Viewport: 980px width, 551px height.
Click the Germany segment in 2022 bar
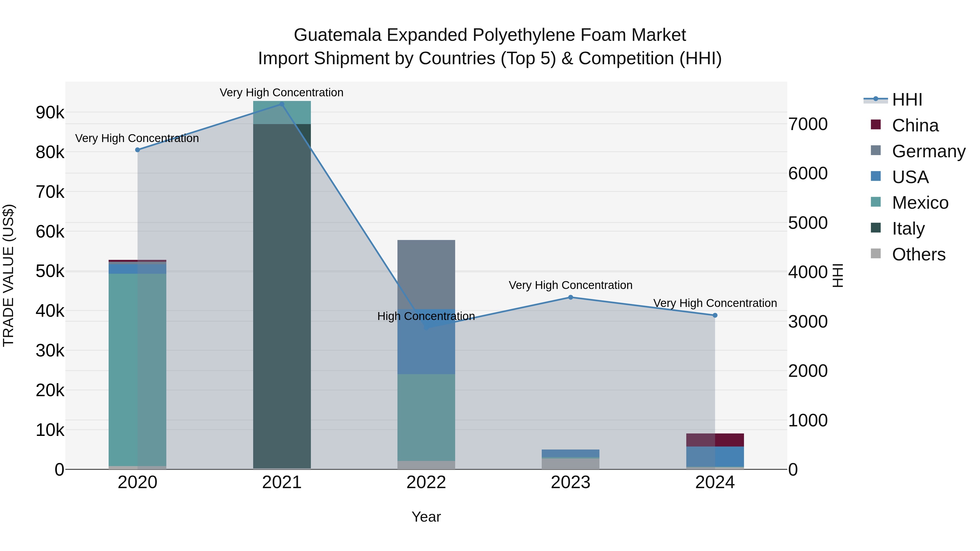[427, 275]
